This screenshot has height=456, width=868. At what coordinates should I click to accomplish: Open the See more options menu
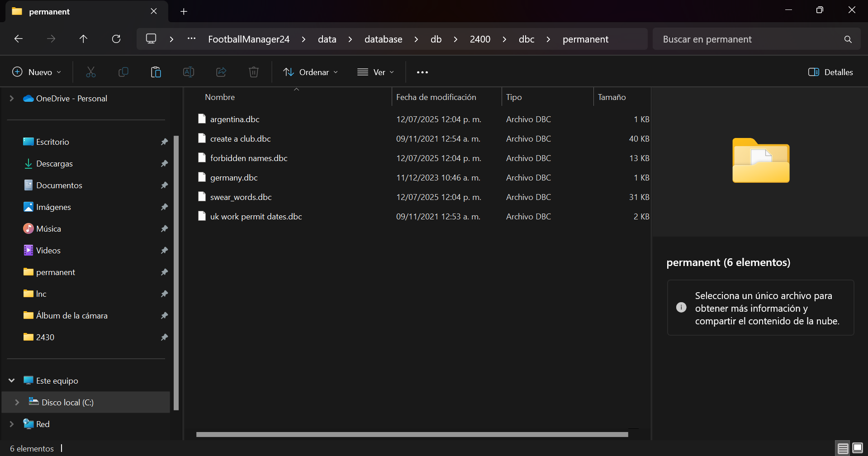pos(422,72)
